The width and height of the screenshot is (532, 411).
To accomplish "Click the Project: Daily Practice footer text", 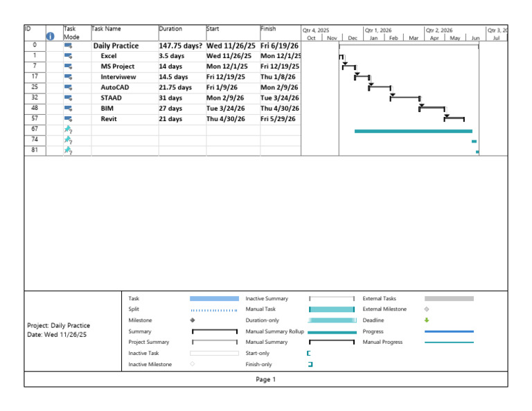I will [58, 325].
